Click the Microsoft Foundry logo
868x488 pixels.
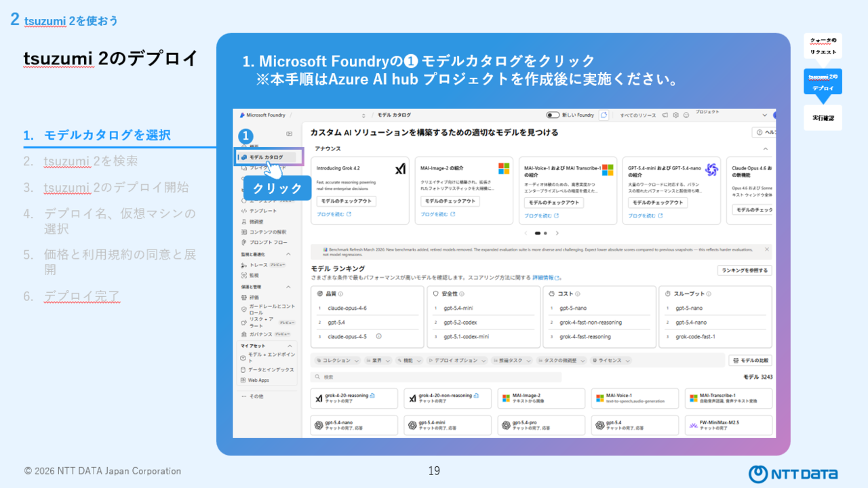242,115
